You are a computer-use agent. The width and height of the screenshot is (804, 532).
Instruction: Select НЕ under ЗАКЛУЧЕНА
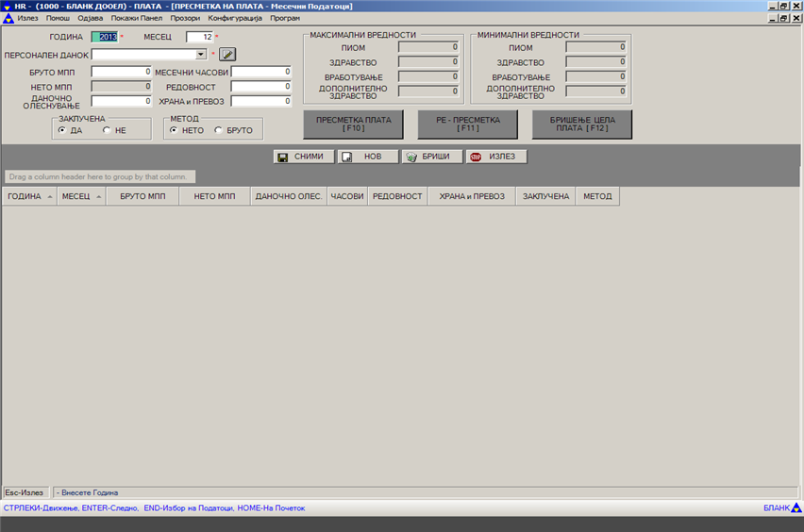tap(108, 130)
